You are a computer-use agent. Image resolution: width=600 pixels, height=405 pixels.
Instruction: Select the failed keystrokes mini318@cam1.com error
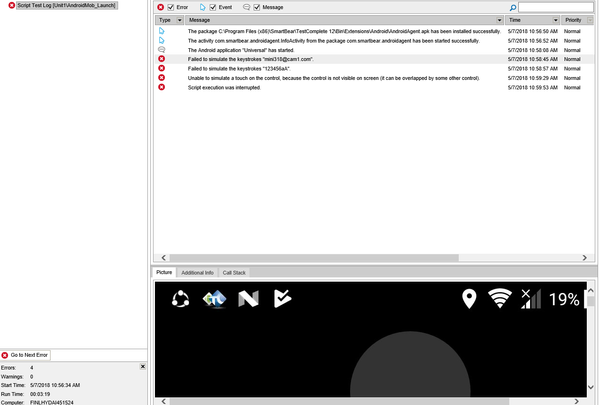[x=375, y=59]
